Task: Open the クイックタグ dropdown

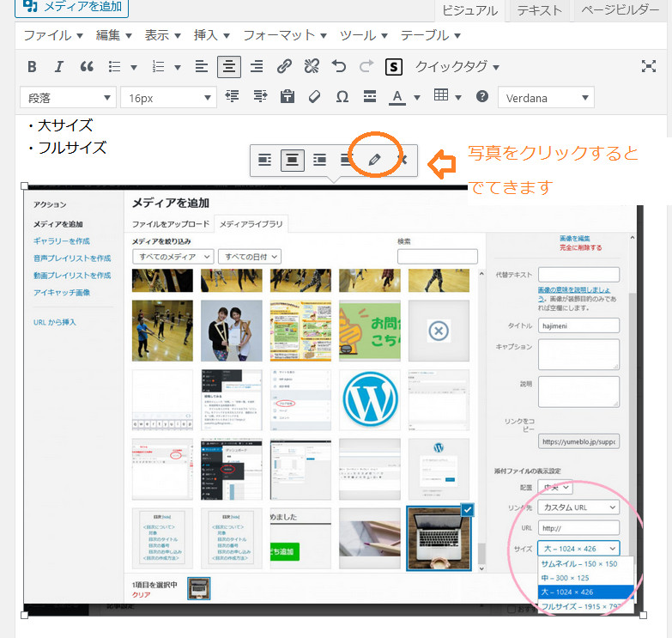Action: pos(457,67)
